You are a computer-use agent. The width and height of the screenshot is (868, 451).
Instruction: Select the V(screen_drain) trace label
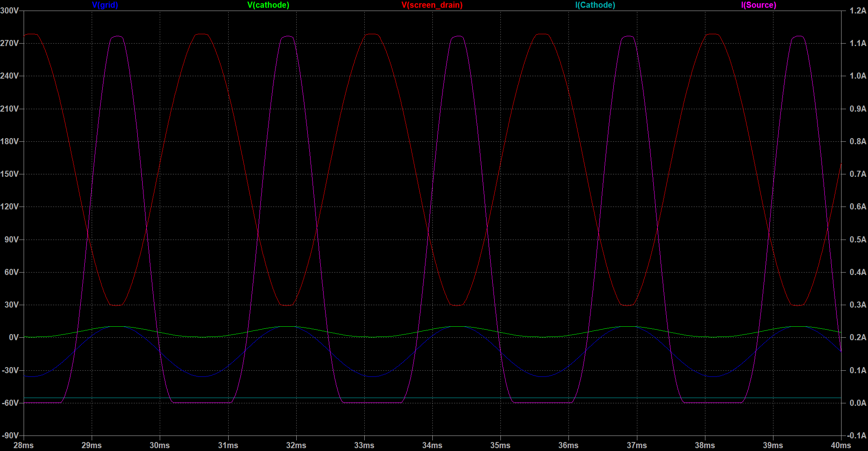[432, 5]
